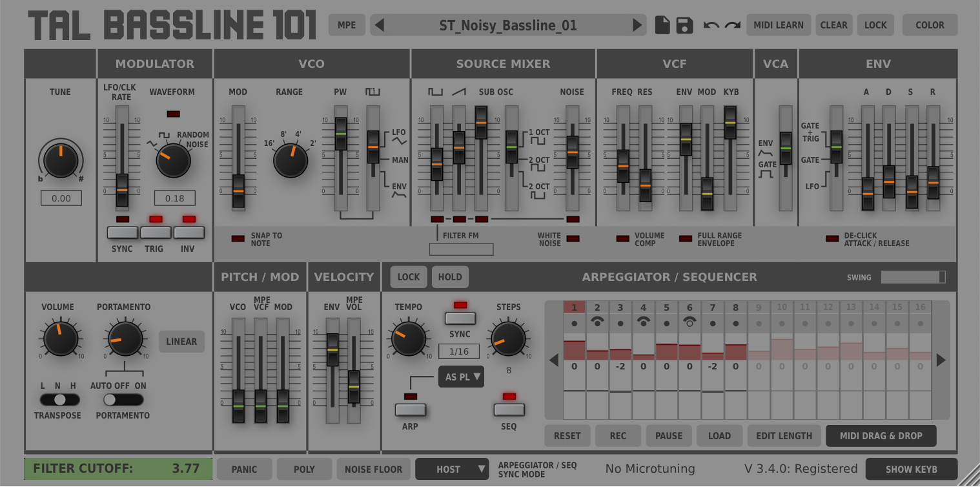Open the HOST sync mode dropdown

(x=452, y=470)
